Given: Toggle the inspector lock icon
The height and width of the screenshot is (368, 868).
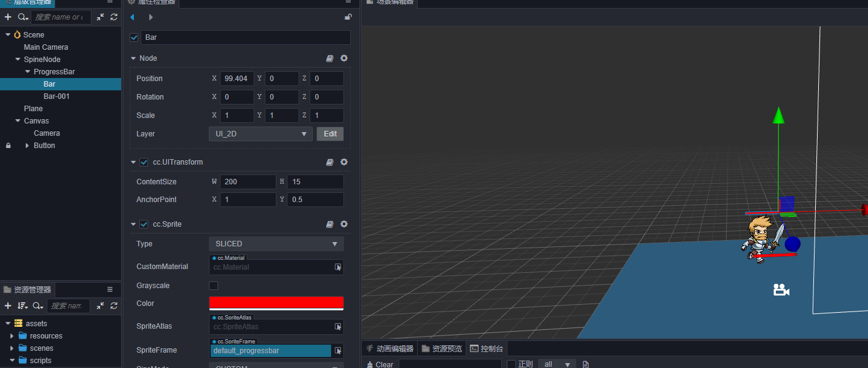Looking at the screenshot, I should tap(348, 17).
